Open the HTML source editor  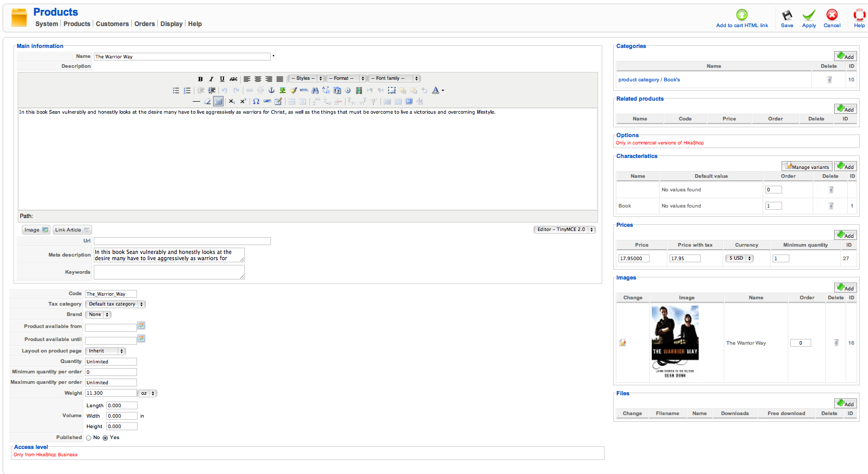pyautogui.click(x=304, y=90)
